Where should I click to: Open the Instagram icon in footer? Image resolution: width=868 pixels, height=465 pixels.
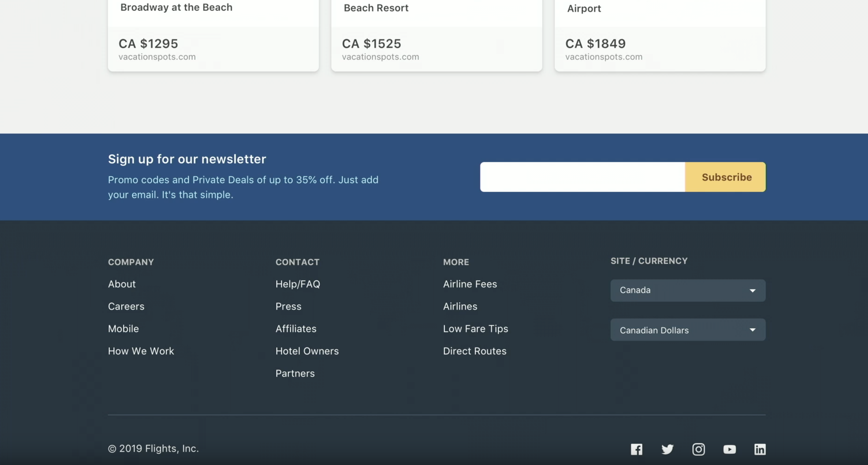click(698, 449)
